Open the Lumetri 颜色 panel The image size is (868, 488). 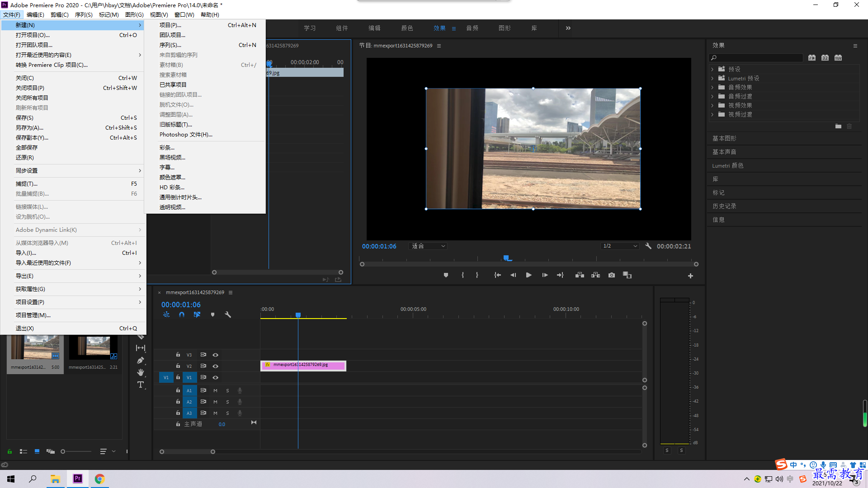728,165
